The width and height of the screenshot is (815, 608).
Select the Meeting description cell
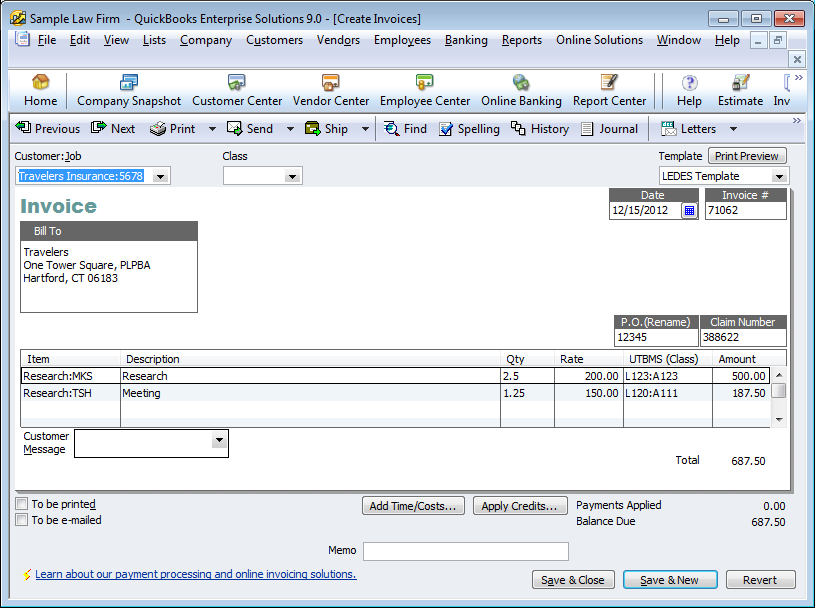[310, 393]
